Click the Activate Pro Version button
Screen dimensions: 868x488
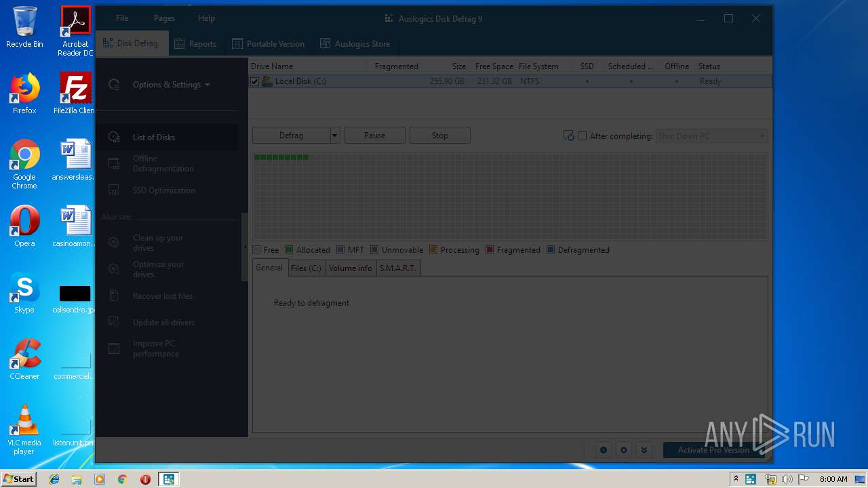click(714, 450)
